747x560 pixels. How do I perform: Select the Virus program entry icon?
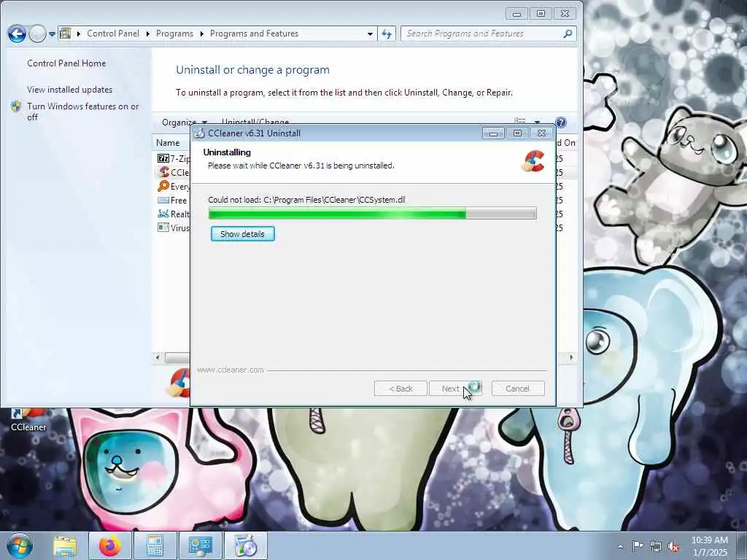(163, 227)
